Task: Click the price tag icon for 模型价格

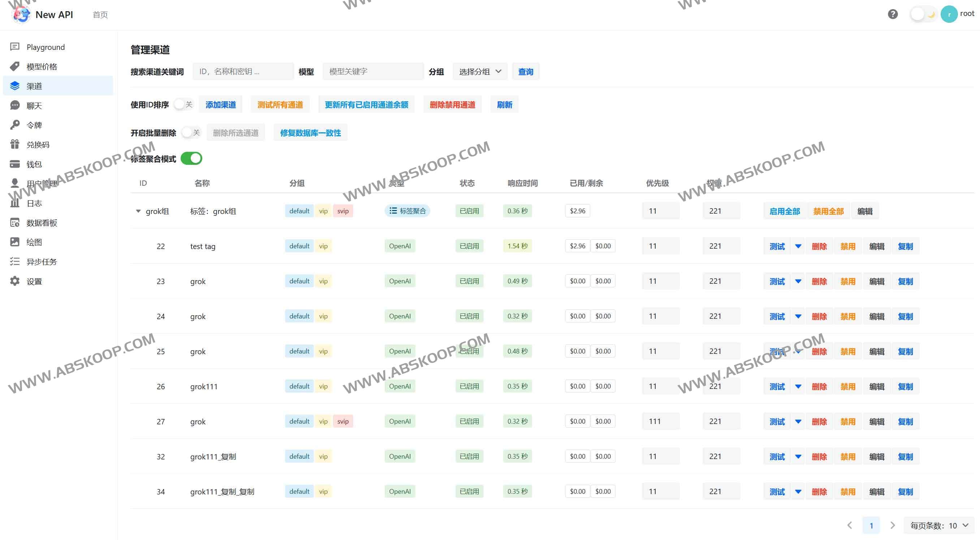Action: 15,67
